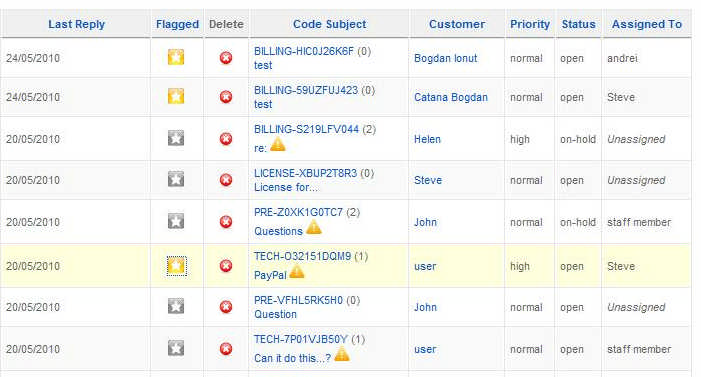Unflag the TECH-O32151DQM9 ticket star
Viewport: 701px width, 377px height.
176,266
